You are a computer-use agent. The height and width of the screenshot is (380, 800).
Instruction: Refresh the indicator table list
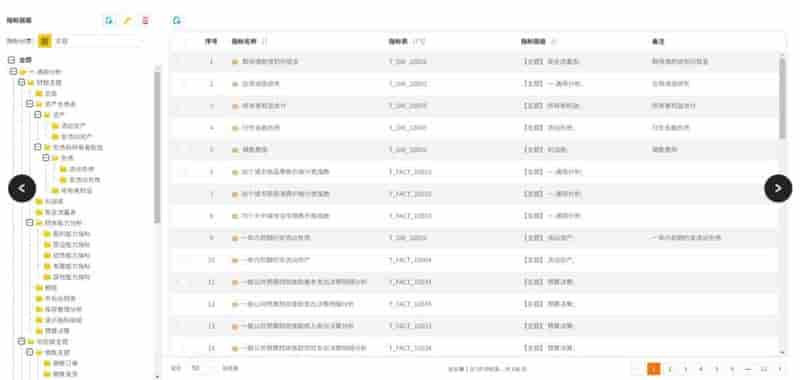click(177, 20)
